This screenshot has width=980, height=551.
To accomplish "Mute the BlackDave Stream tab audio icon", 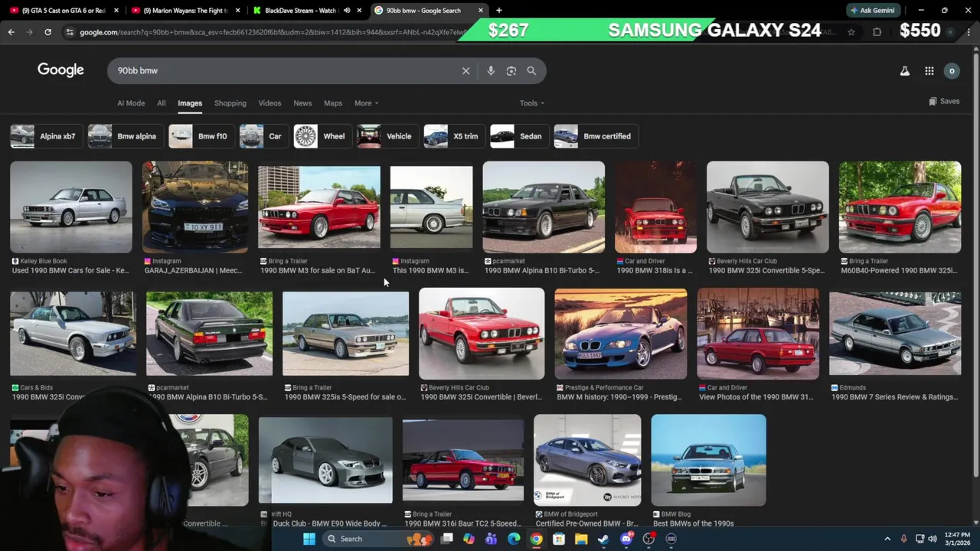I will [x=347, y=10].
